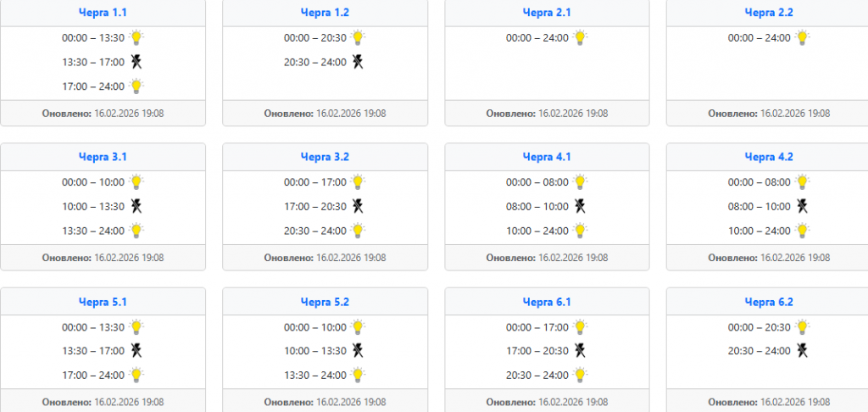
Task: Click power-off icon for 17:00 – 20:30 in Черга 3.2
Action: [x=358, y=206]
